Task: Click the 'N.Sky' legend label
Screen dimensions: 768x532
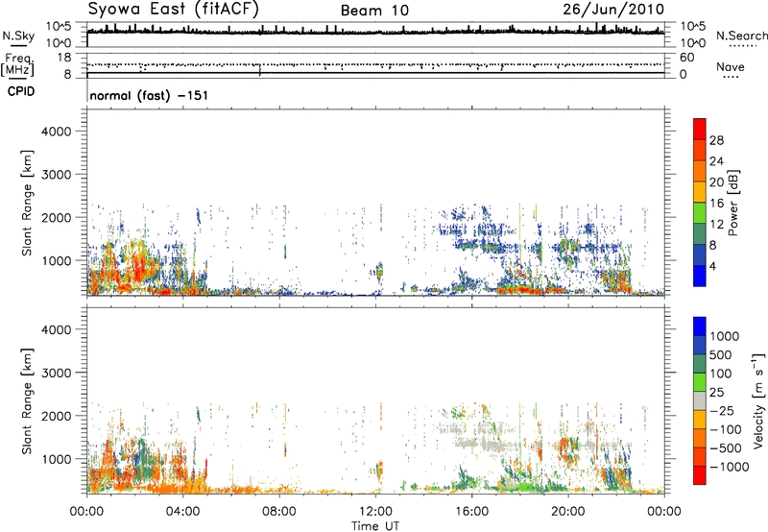Action: (x=18, y=36)
